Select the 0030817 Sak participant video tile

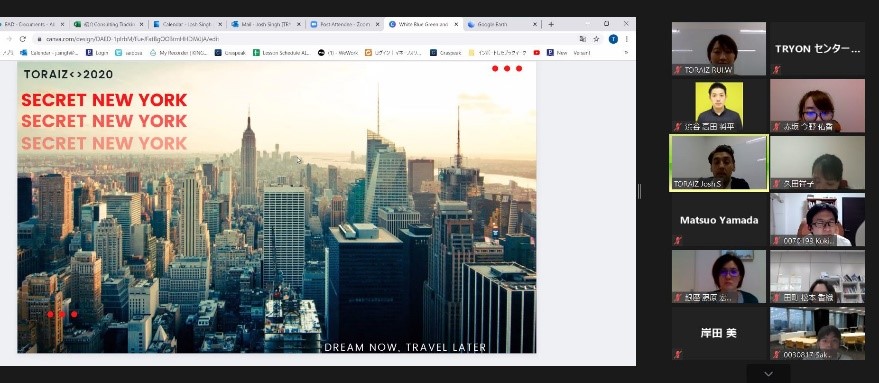[817, 333]
